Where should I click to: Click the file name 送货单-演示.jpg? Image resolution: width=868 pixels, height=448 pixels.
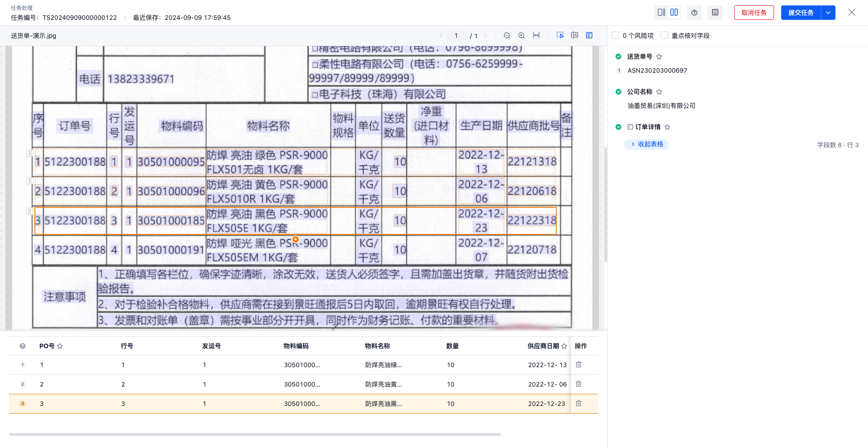[x=33, y=36]
